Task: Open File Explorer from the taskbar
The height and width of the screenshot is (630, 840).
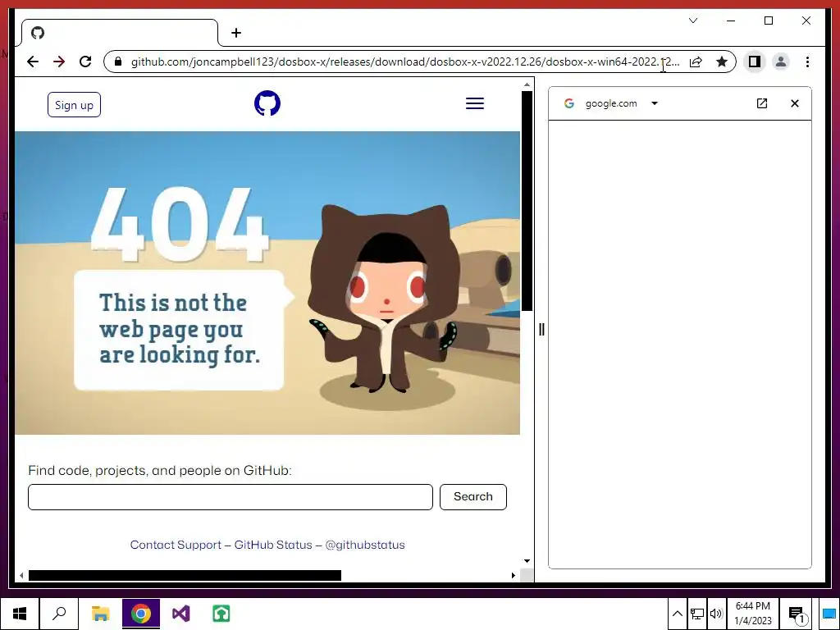Action: coord(100,614)
